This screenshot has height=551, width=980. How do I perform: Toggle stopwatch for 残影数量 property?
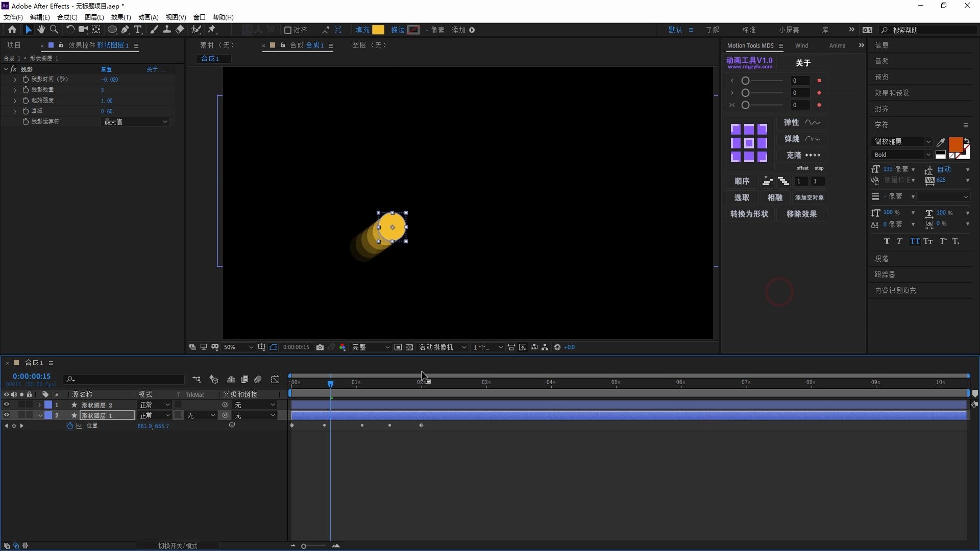(26, 90)
